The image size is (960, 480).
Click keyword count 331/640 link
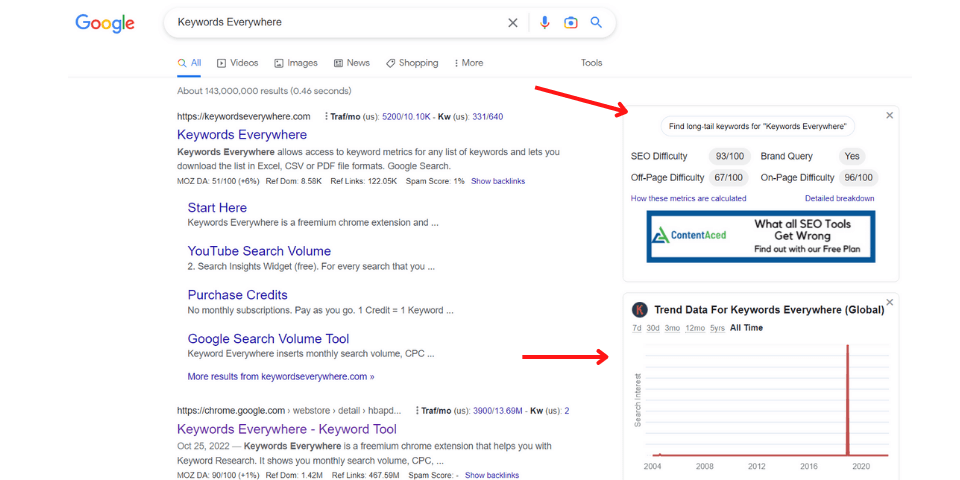pyautogui.click(x=487, y=116)
